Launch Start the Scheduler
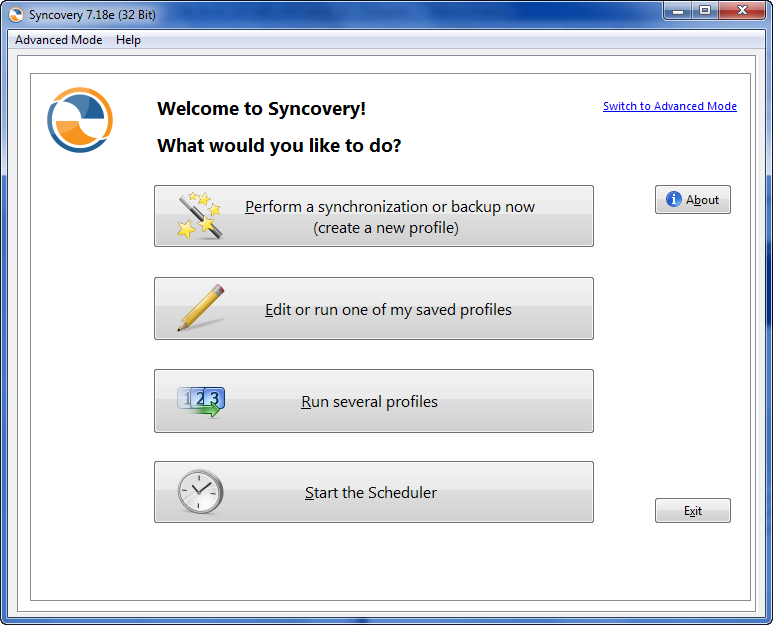Image resolution: width=773 pixels, height=625 pixels. click(x=371, y=493)
